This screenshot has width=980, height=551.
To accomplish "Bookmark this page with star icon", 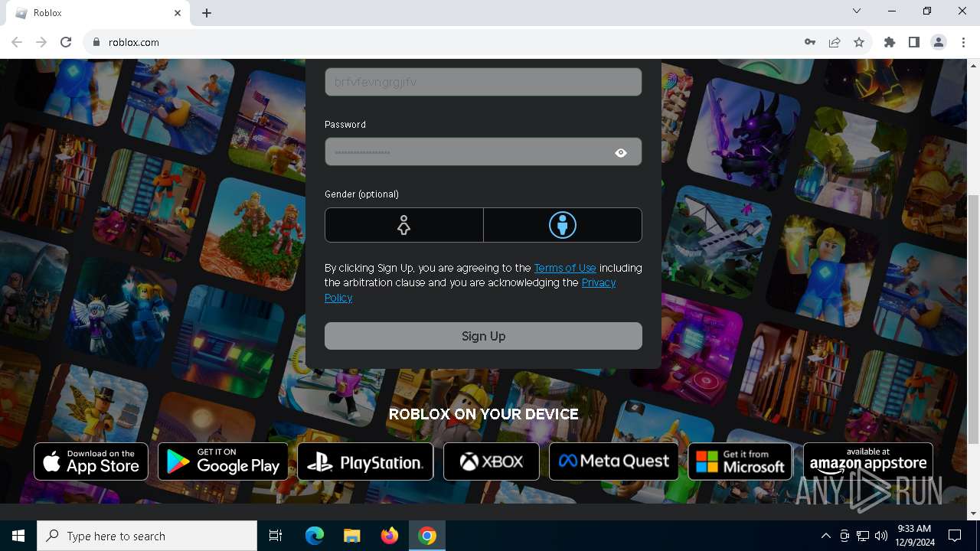I will [x=859, y=42].
